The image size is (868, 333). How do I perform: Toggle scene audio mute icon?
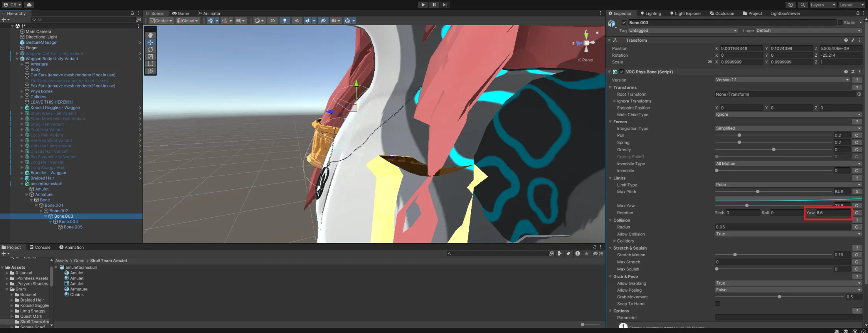pyautogui.click(x=296, y=21)
